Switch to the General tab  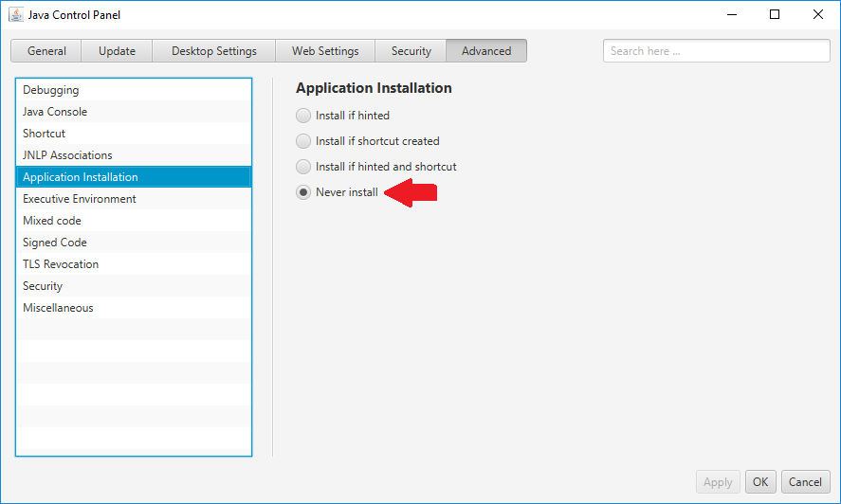click(46, 51)
